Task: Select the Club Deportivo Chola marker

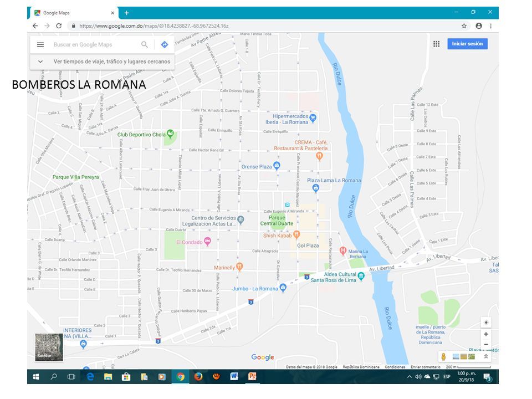Action: pos(170,134)
